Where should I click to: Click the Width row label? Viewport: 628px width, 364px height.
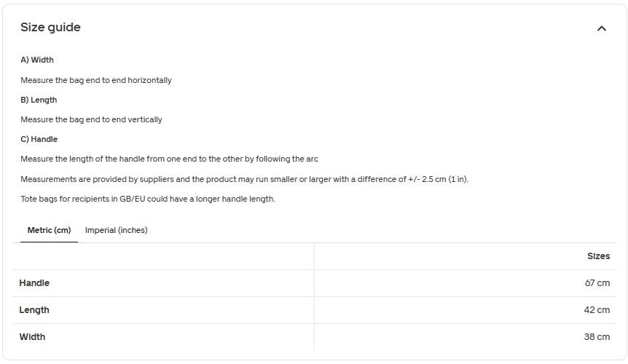point(32,337)
